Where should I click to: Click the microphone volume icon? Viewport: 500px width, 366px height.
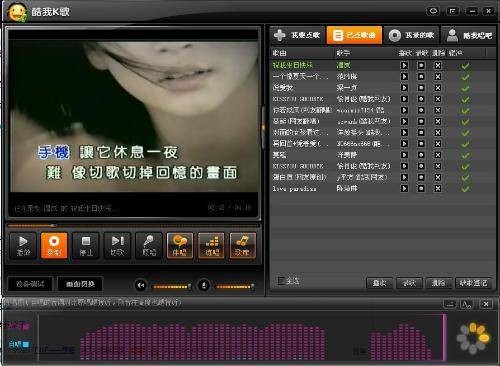click(x=204, y=285)
